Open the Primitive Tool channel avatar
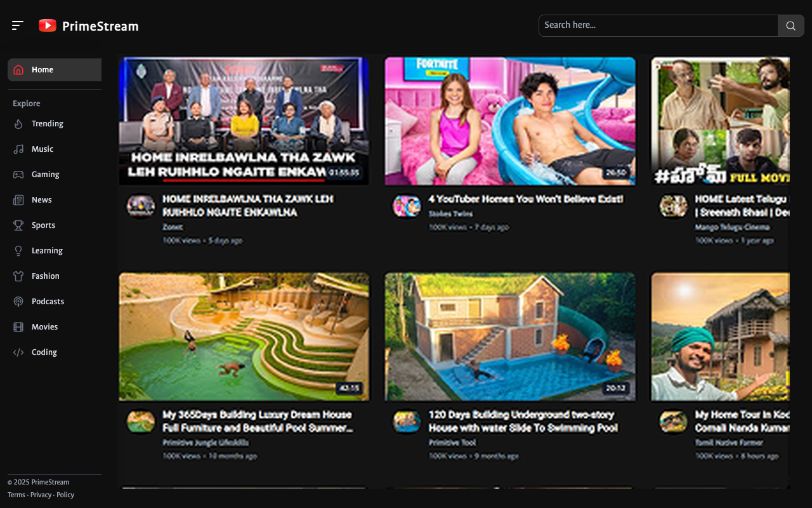The height and width of the screenshot is (508, 812). coord(407,422)
